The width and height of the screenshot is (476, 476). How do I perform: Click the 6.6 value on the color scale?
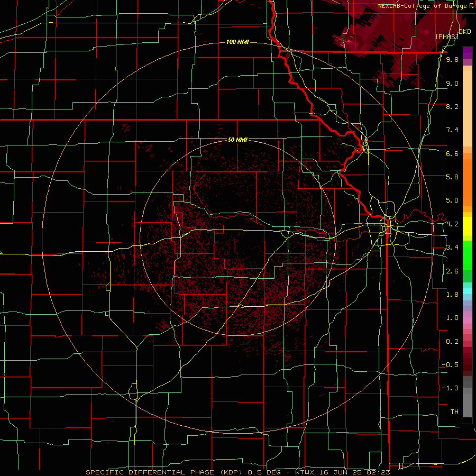click(x=452, y=153)
